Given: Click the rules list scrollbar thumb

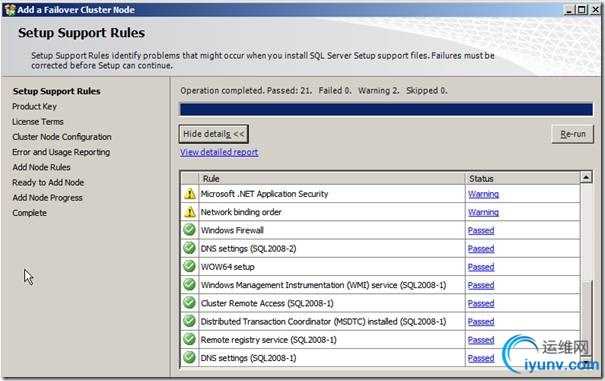Looking at the screenshot, I should (x=586, y=318).
